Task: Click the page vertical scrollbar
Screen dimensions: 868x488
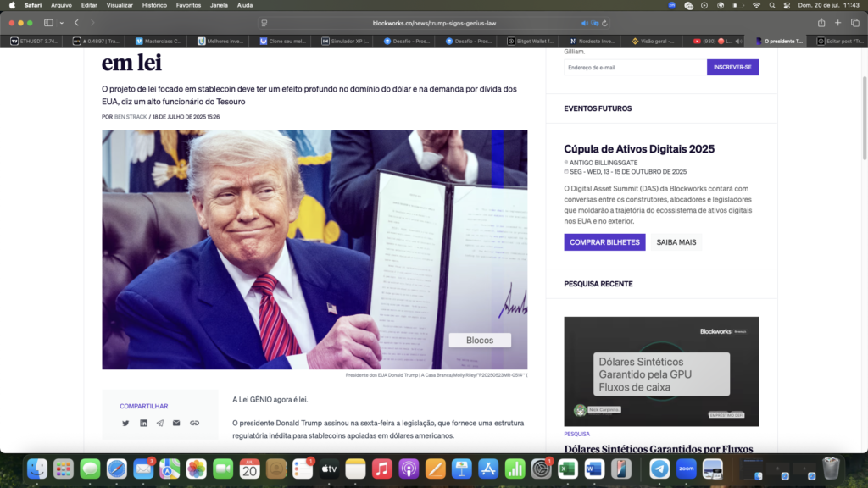Action: pyautogui.click(x=865, y=119)
